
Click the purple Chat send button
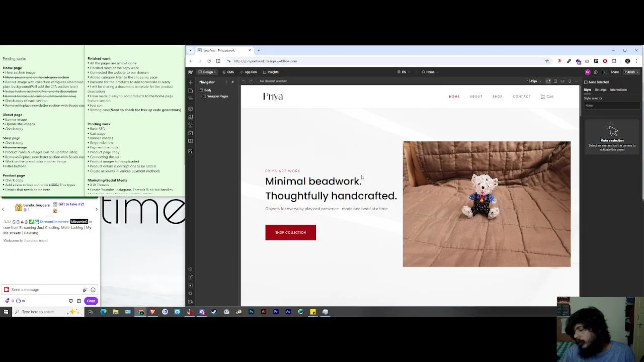pyautogui.click(x=91, y=301)
